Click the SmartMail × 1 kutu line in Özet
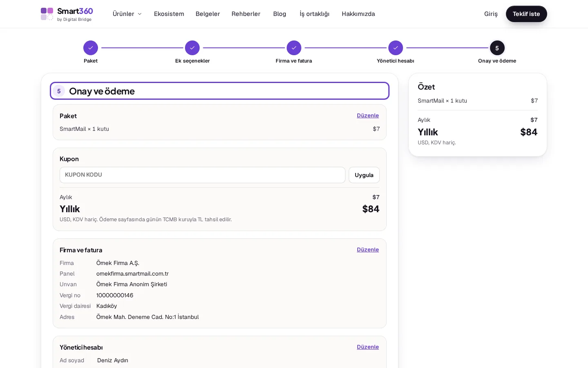The height and width of the screenshot is (368, 588). (x=442, y=101)
